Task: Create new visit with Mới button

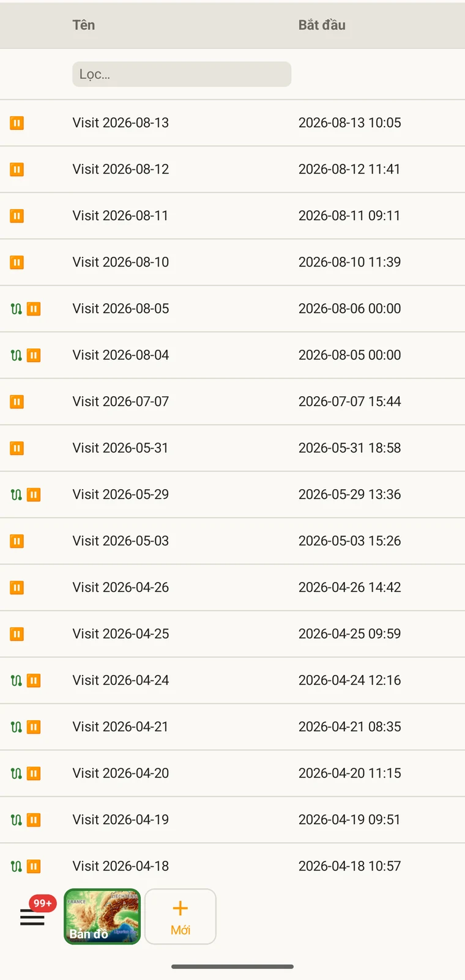Action: (180, 916)
